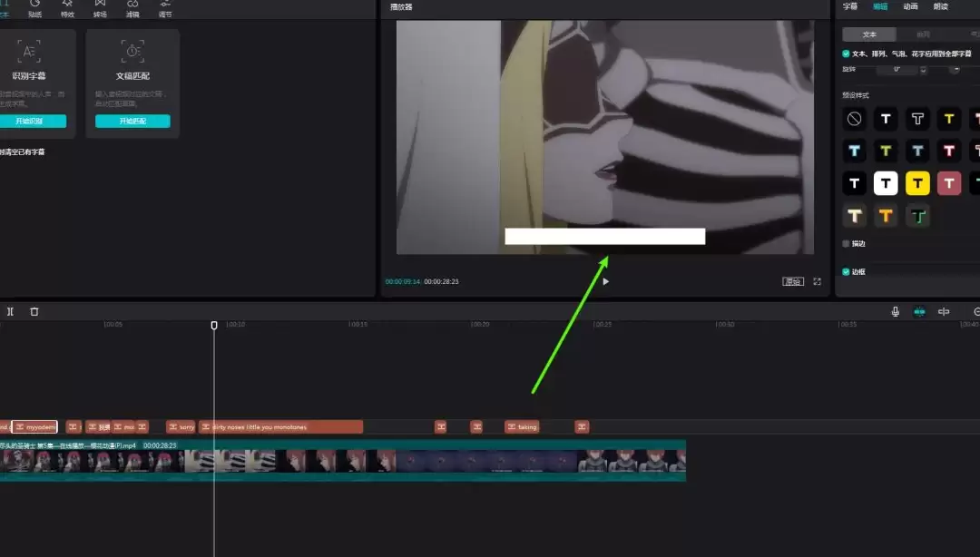Select the 文本 text sub-tab
This screenshot has width=980, height=557.
(869, 34)
